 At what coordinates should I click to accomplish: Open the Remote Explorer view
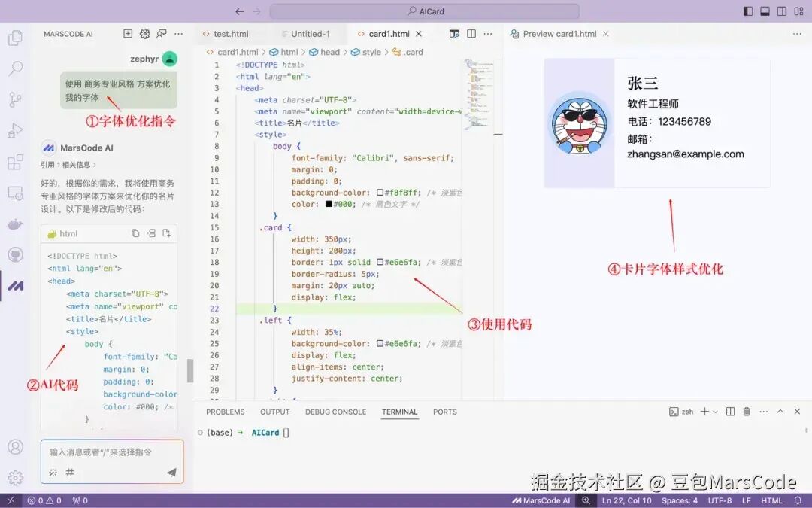pyautogui.click(x=16, y=193)
